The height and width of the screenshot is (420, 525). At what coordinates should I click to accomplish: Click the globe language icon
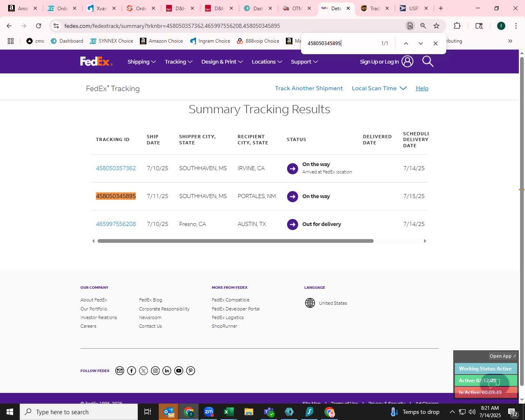point(310,303)
